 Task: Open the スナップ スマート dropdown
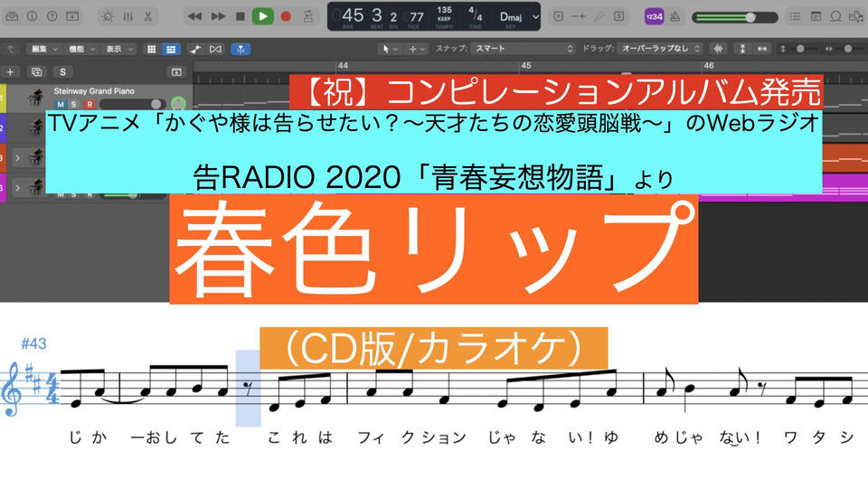(x=524, y=49)
